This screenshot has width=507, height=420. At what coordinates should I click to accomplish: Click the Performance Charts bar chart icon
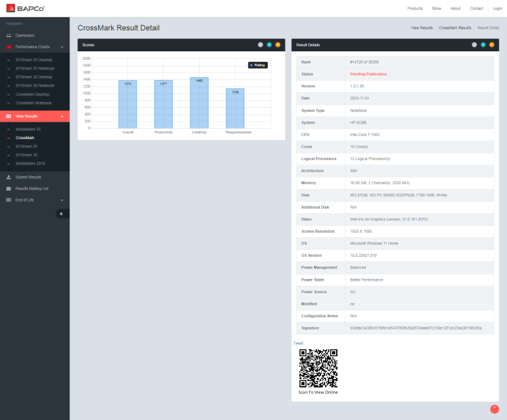tap(8, 47)
